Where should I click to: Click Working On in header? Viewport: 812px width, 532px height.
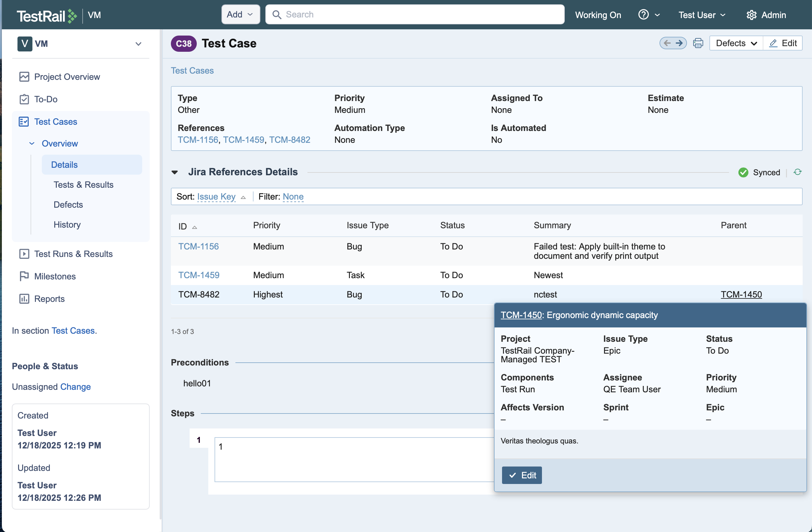pos(598,15)
